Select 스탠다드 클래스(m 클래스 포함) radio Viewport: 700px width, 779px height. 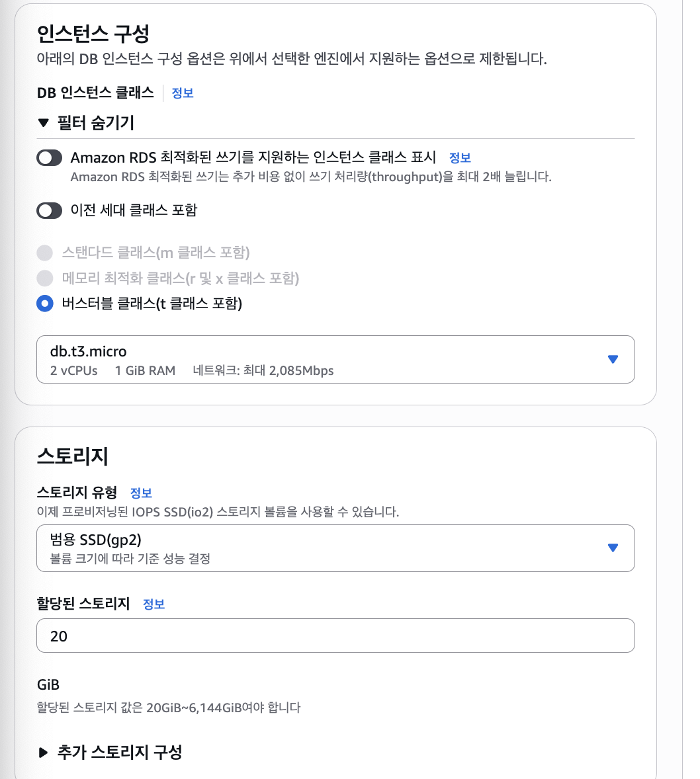pyautogui.click(x=45, y=253)
